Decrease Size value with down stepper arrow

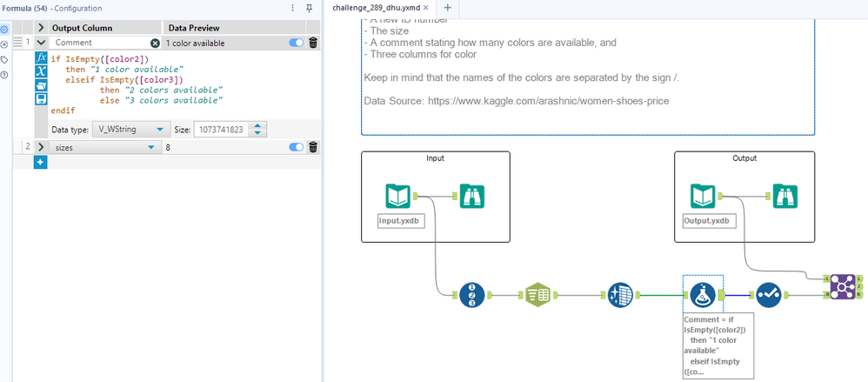(x=258, y=133)
